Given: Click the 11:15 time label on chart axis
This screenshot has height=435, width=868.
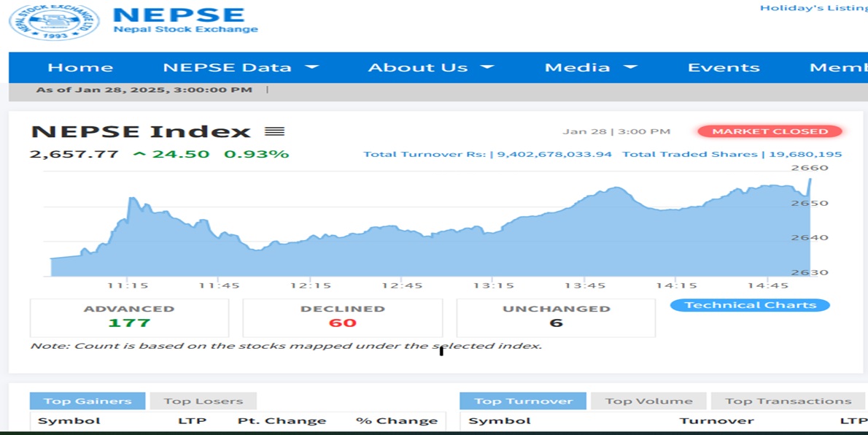Looking at the screenshot, I should (128, 286).
